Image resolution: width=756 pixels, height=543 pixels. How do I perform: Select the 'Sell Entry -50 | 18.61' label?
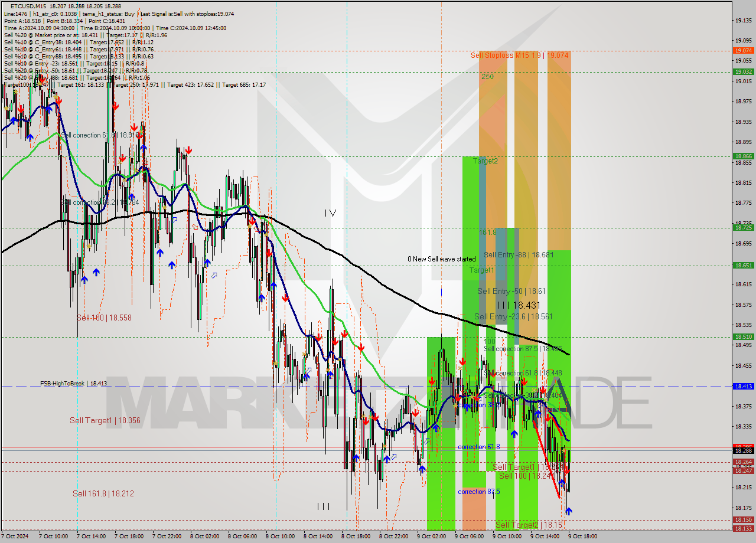[x=511, y=291]
